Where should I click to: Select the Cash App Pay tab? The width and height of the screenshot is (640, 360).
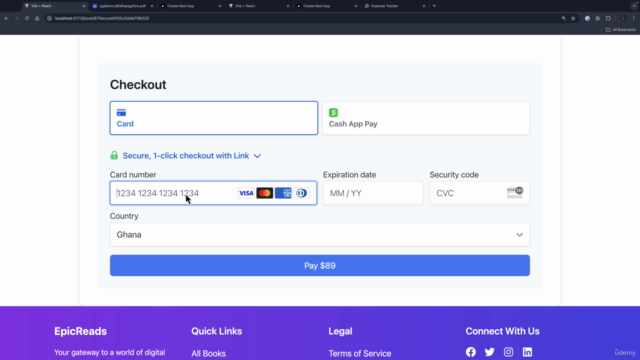[426, 118]
